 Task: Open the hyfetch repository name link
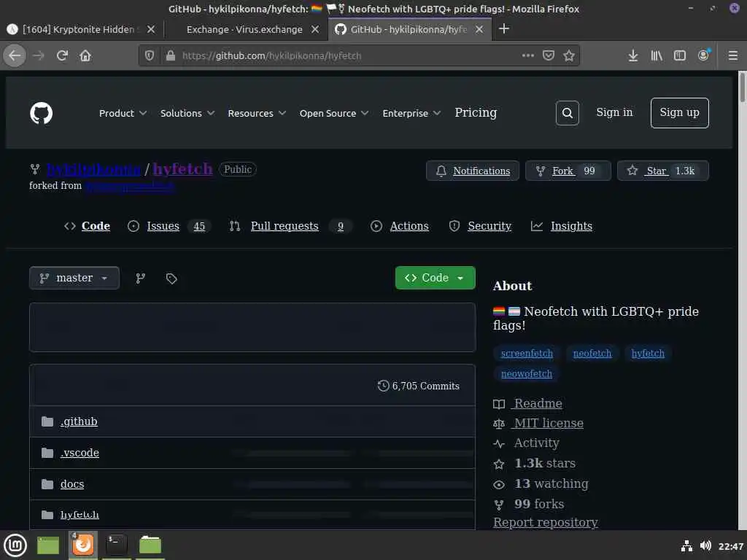point(182,168)
